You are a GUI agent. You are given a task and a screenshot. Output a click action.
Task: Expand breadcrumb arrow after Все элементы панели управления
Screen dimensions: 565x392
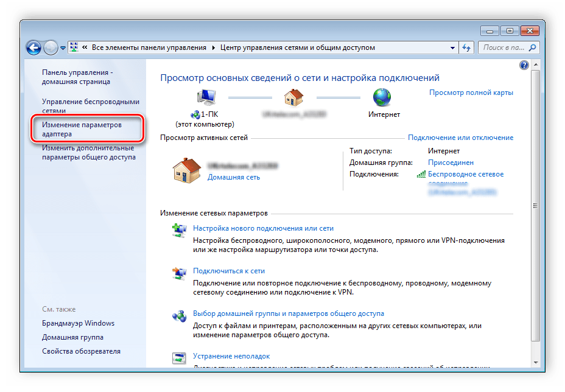[x=213, y=47]
